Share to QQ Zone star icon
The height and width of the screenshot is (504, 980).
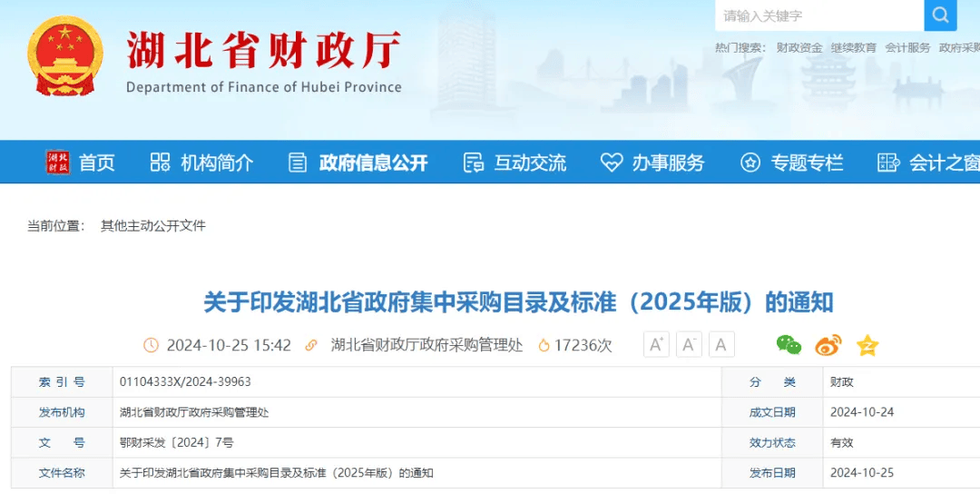tap(867, 345)
